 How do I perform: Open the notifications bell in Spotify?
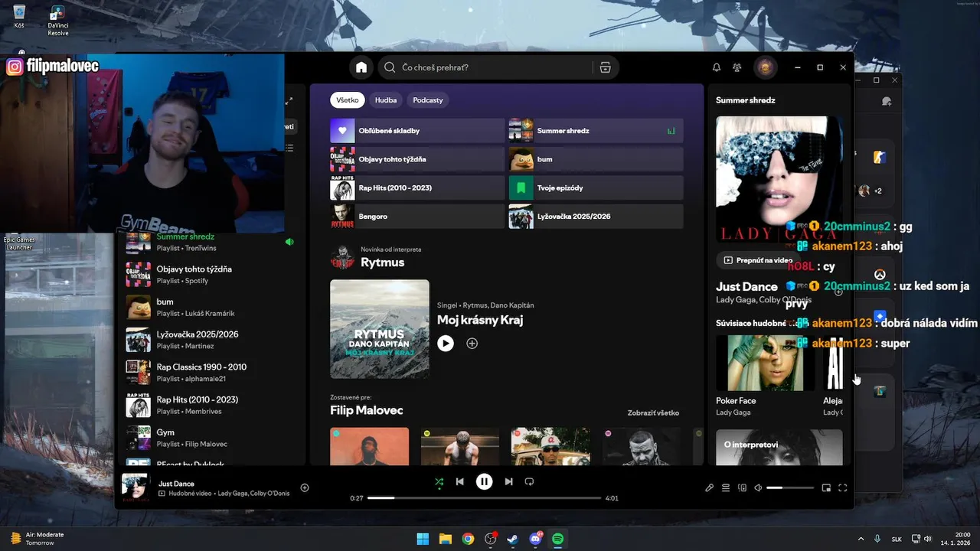[717, 67]
